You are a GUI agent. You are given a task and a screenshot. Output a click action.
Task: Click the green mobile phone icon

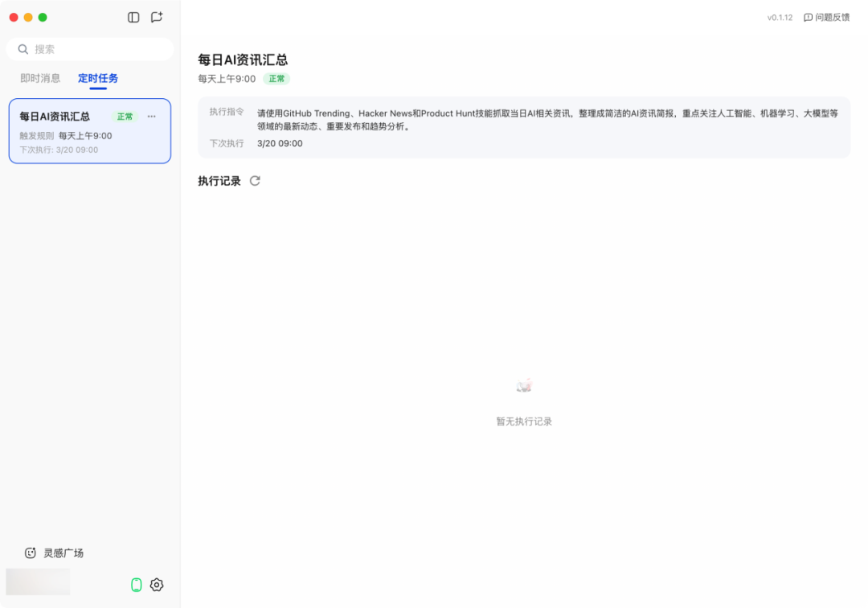point(137,585)
